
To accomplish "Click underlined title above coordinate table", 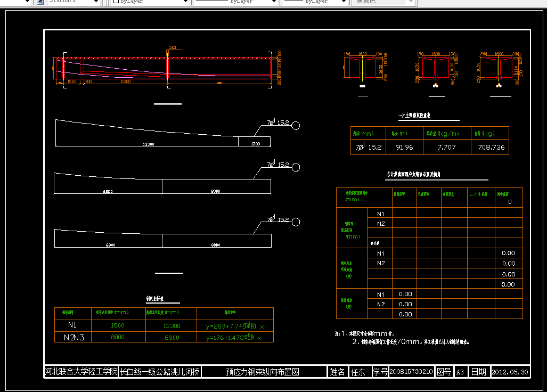I will point(155,299).
